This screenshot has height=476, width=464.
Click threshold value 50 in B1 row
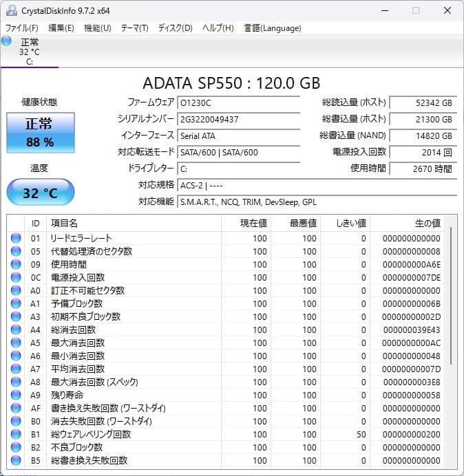tap(361, 435)
